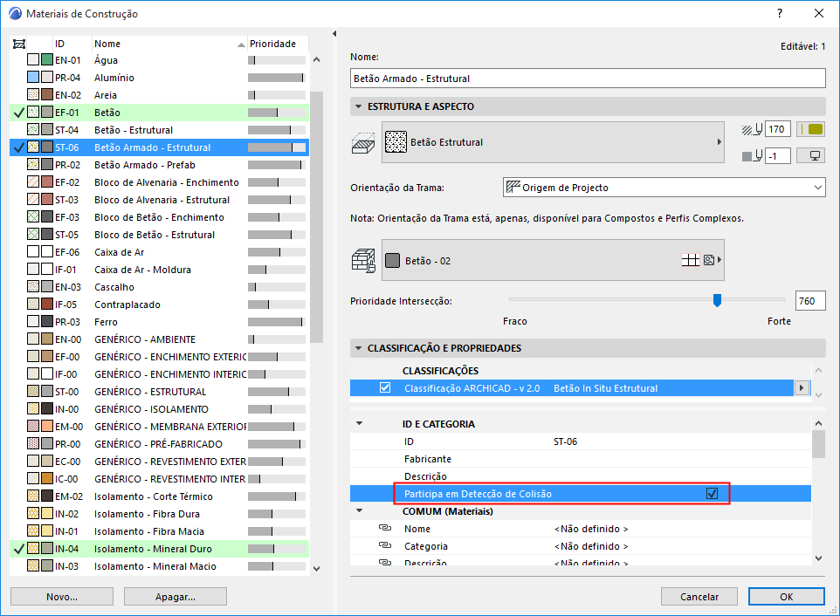Image resolution: width=840 pixels, height=616 pixels.
Task: Open classification arrow for Betão In Situ Estrutural
Action: (x=802, y=387)
